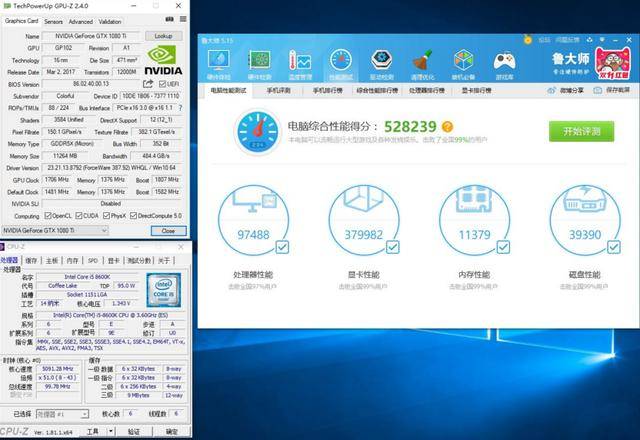Screen dimensions: 640x440
Task: Click the GPU-Z screenshot camera icon
Action: pos(169,19)
